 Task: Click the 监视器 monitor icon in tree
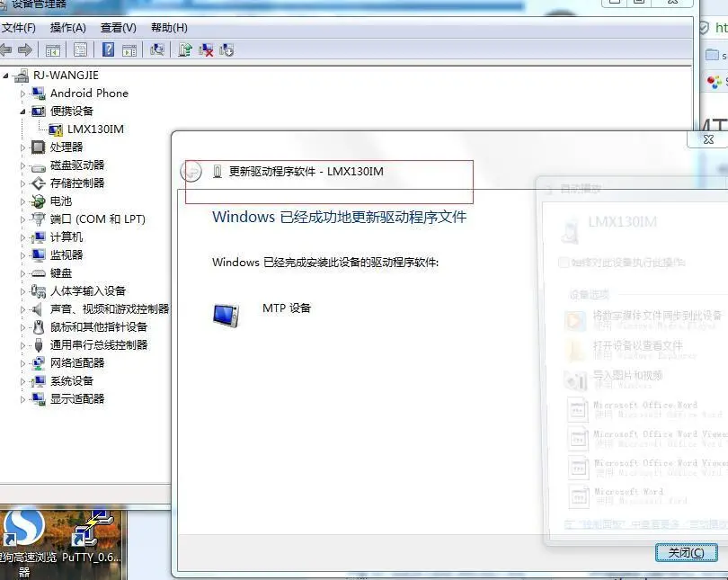[38, 255]
